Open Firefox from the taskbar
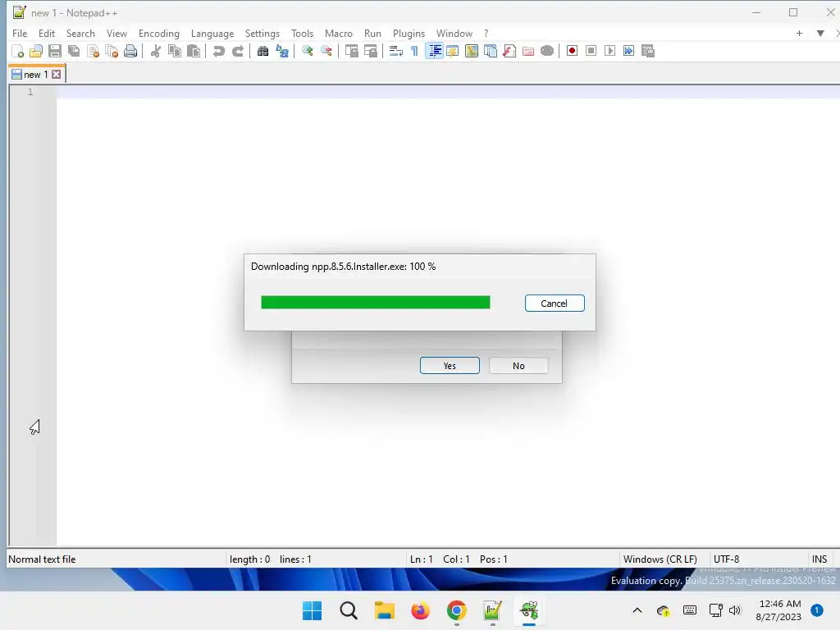Viewport: 840px width, 630px height. click(x=421, y=610)
